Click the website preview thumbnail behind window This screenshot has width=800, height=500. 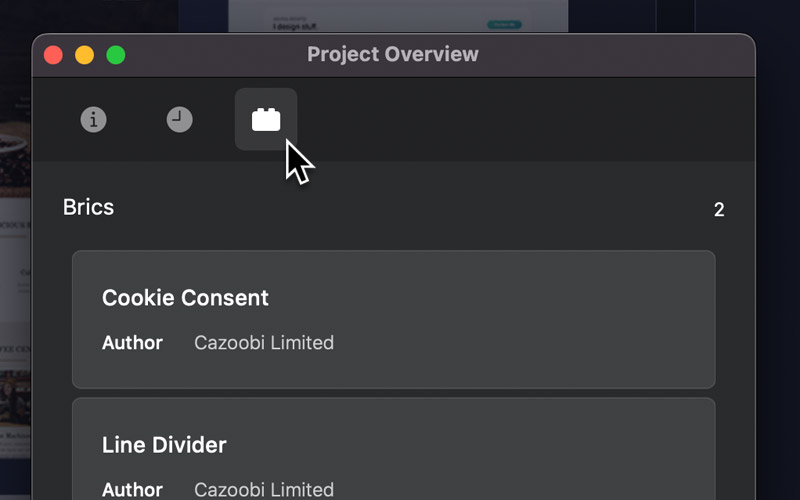(x=398, y=16)
